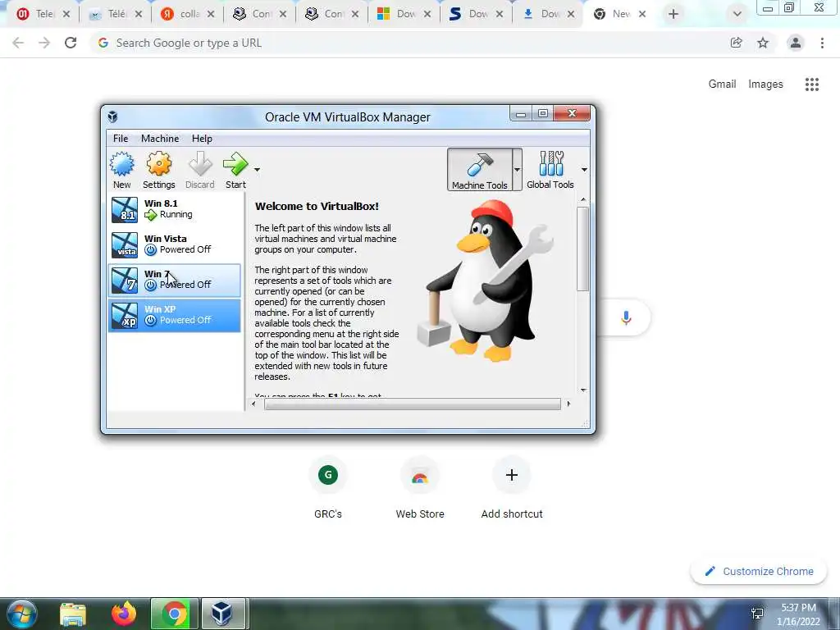Click the Chrome forward arrow
Image resolution: width=840 pixels, height=630 pixels.
44,43
